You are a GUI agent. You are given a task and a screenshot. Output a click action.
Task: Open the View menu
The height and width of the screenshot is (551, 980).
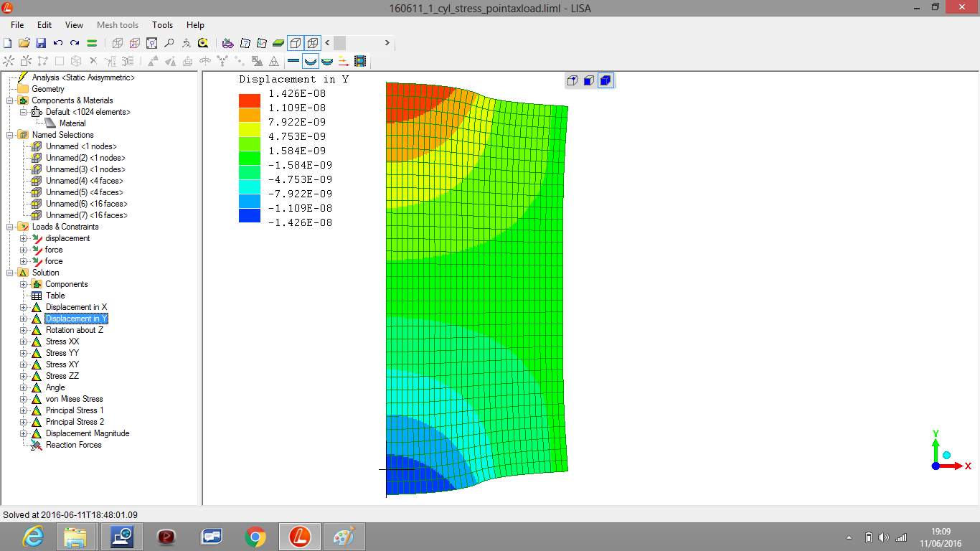tap(74, 25)
